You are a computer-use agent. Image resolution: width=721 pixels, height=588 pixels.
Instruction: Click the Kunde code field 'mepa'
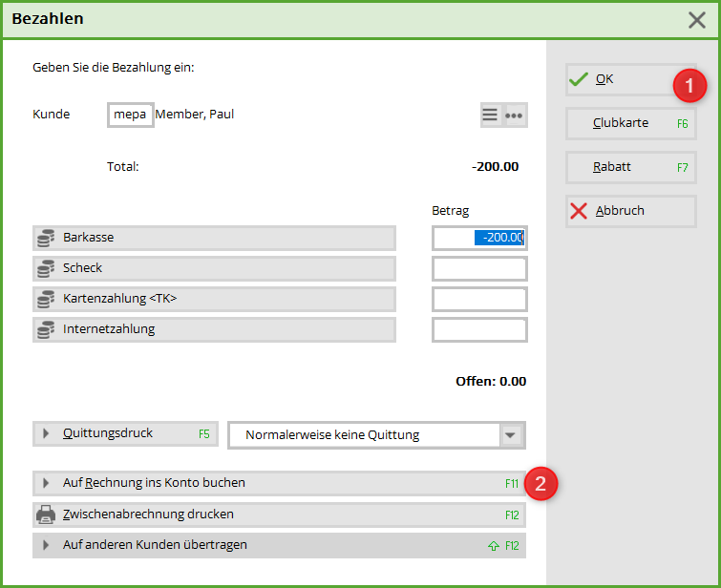(130, 115)
